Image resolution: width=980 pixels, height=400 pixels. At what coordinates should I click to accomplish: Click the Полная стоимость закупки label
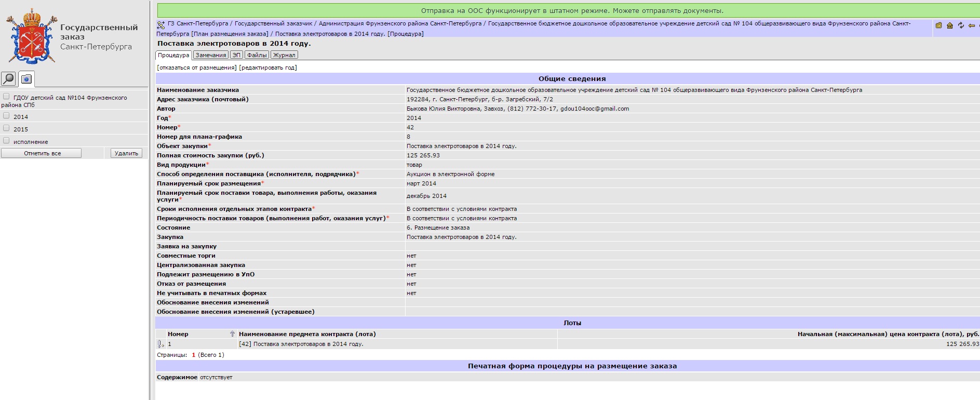(x=210, y=155)
